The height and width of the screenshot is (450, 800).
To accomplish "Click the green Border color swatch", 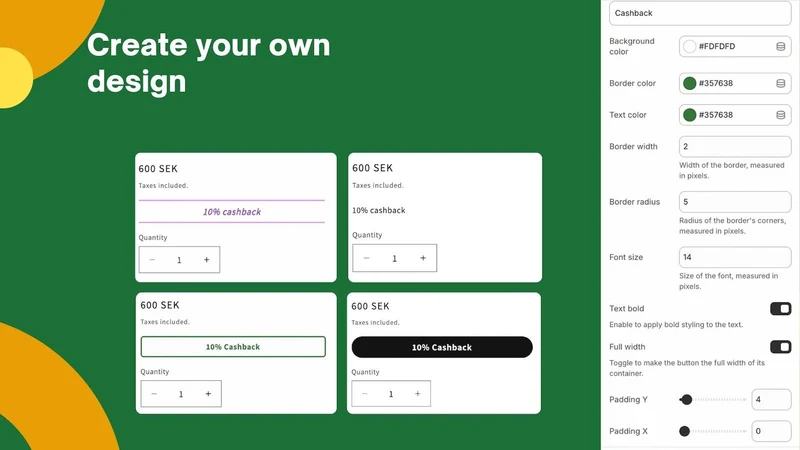I will pyautogui.click(x=689, y=83).
